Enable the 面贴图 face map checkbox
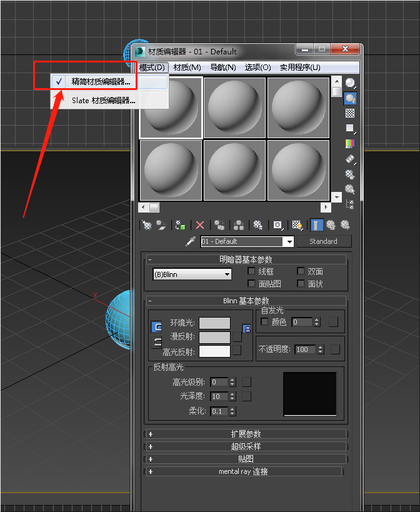 [x=251, y=283]
